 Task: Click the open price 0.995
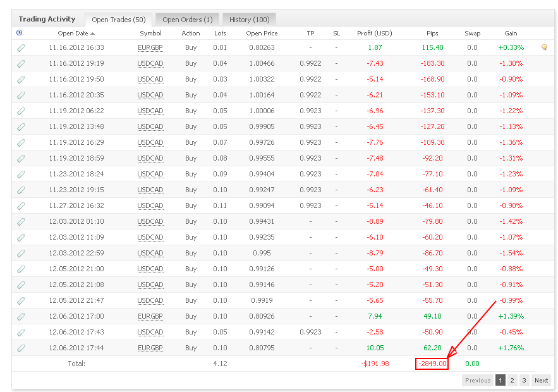(x=262, y=253)
